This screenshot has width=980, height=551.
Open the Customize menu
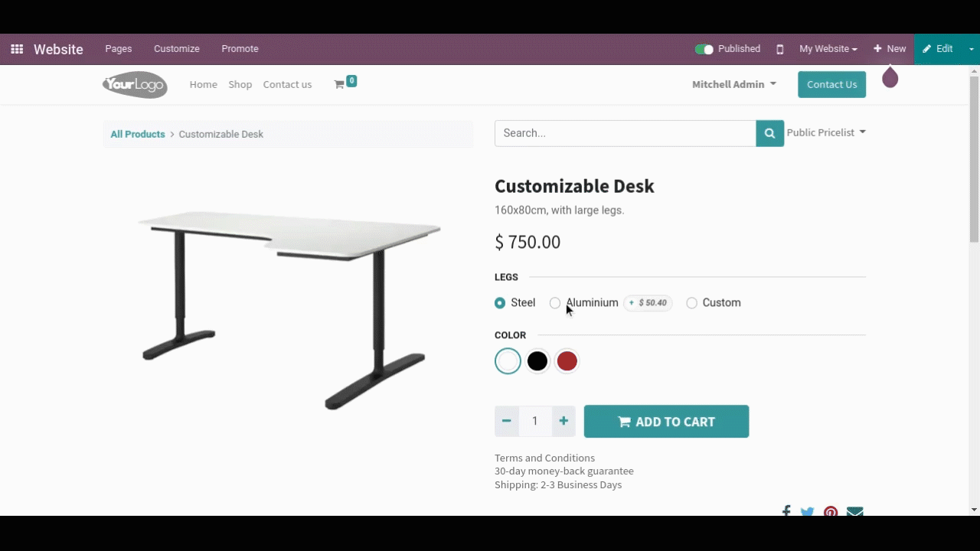pos(177,49)
